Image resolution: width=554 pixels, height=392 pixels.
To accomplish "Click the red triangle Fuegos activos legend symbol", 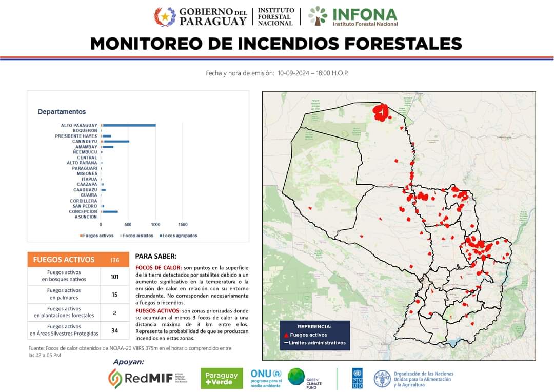I will point(286,335).
